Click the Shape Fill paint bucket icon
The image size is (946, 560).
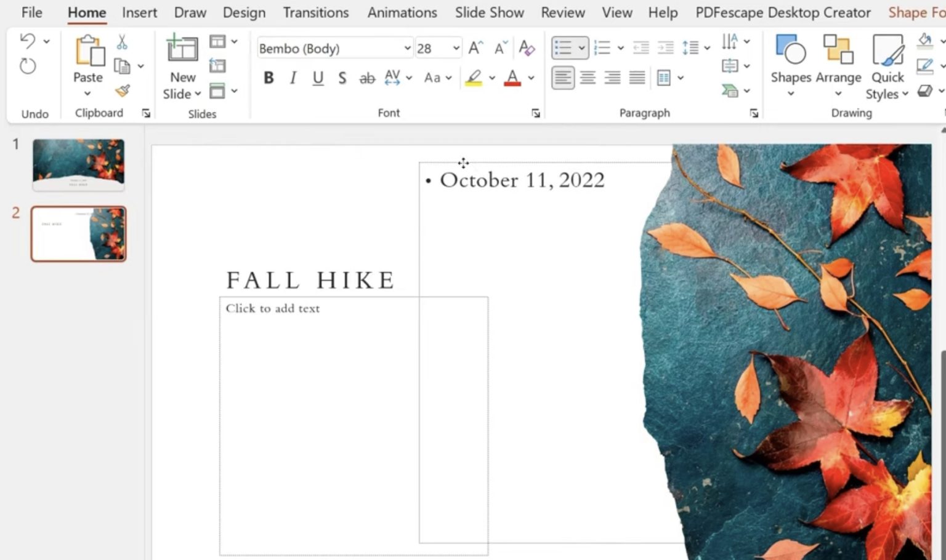924,41
